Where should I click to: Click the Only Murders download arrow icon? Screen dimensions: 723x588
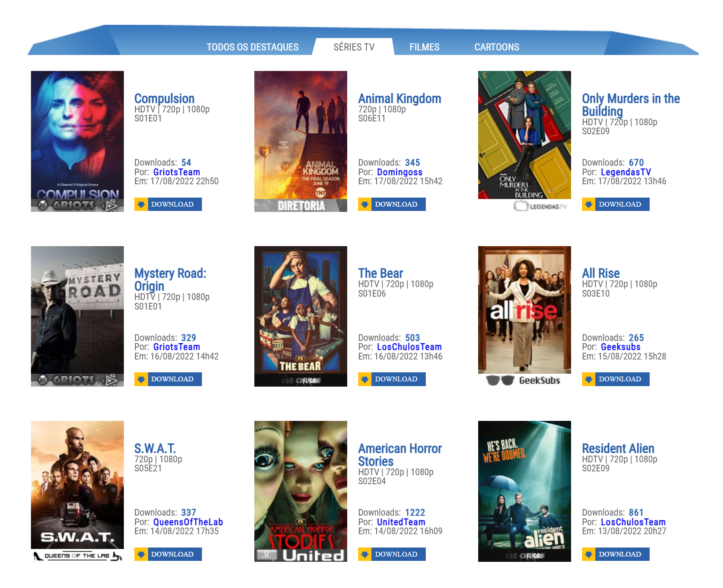589,204
